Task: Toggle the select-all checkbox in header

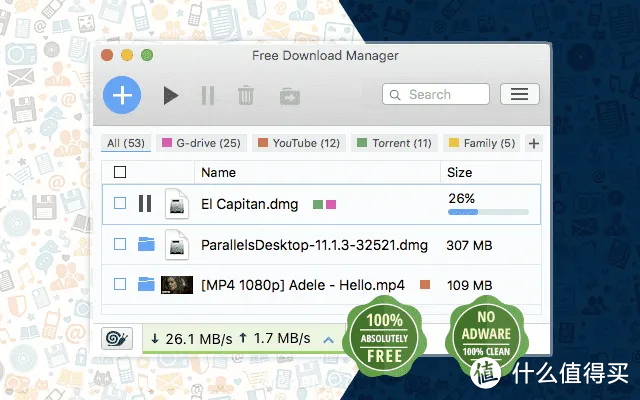Action: point(120,172)
